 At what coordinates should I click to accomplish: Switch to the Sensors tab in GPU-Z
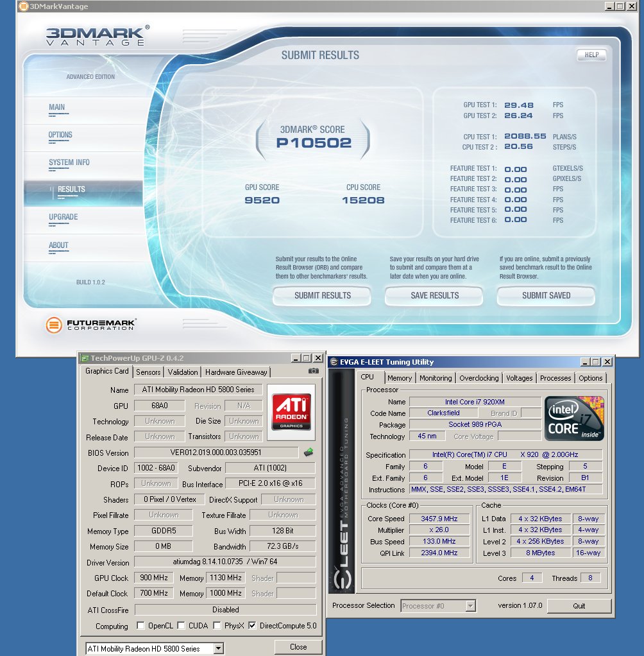pyautogui.click(x=148, y=372)
